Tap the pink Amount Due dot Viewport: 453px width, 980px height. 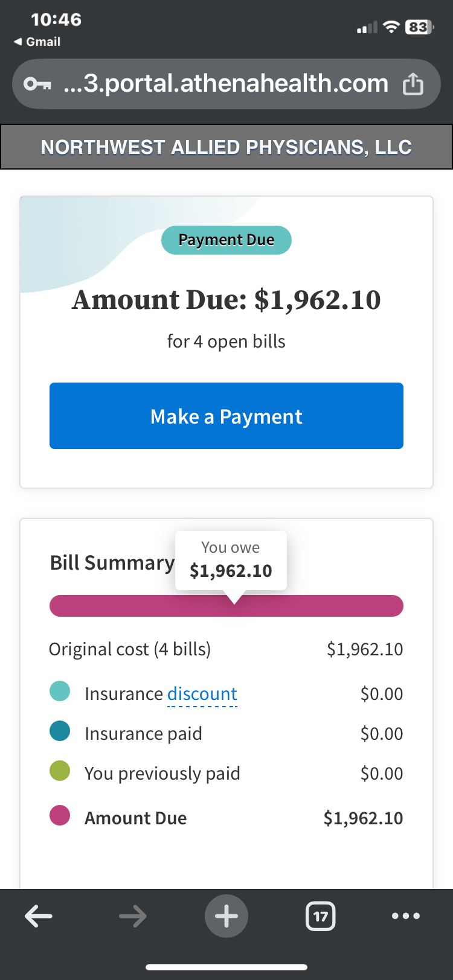60,815
